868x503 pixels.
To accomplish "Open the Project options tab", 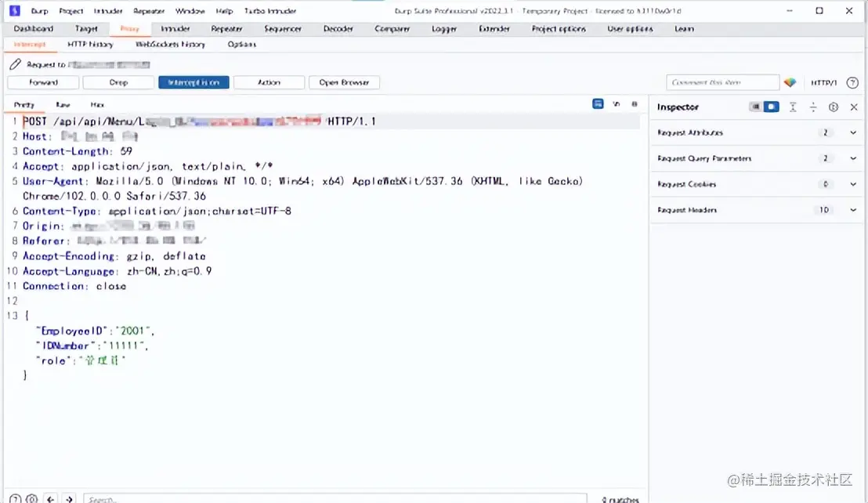I will (x=558, y=29).
